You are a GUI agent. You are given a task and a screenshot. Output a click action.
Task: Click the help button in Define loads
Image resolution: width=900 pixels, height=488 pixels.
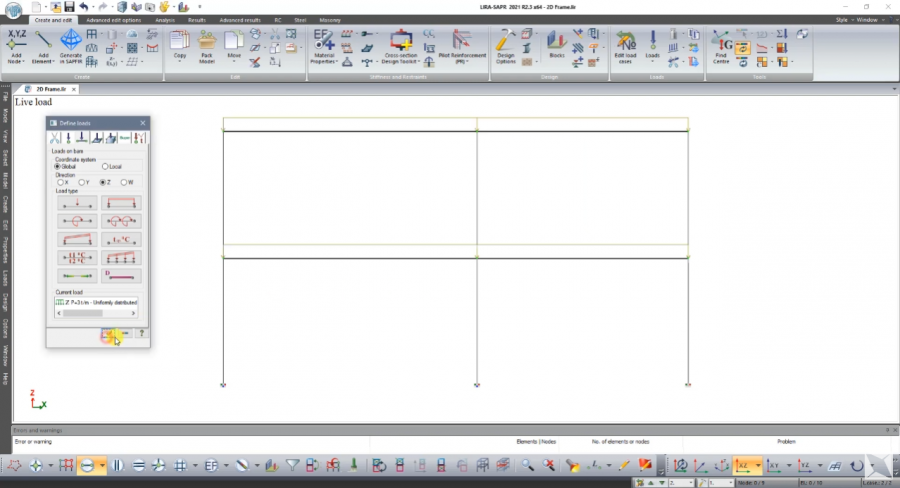click(x=141, y=333)
